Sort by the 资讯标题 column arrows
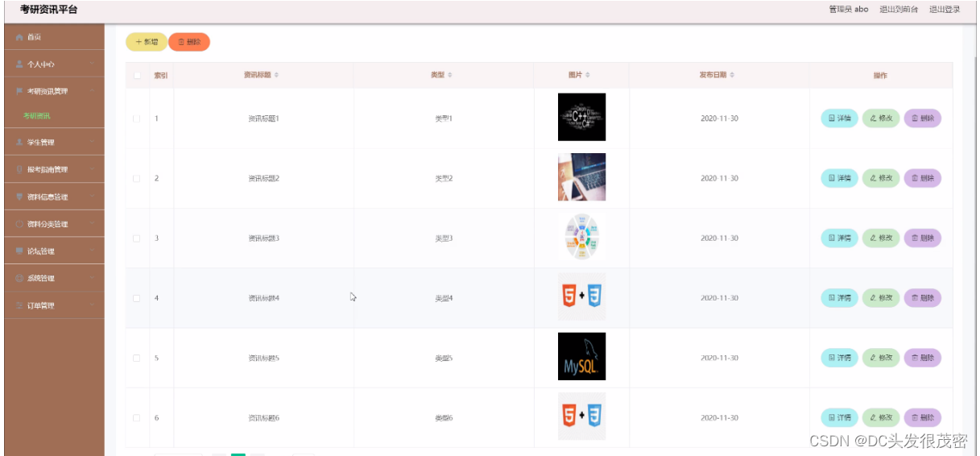 click(x=276, y=75)
